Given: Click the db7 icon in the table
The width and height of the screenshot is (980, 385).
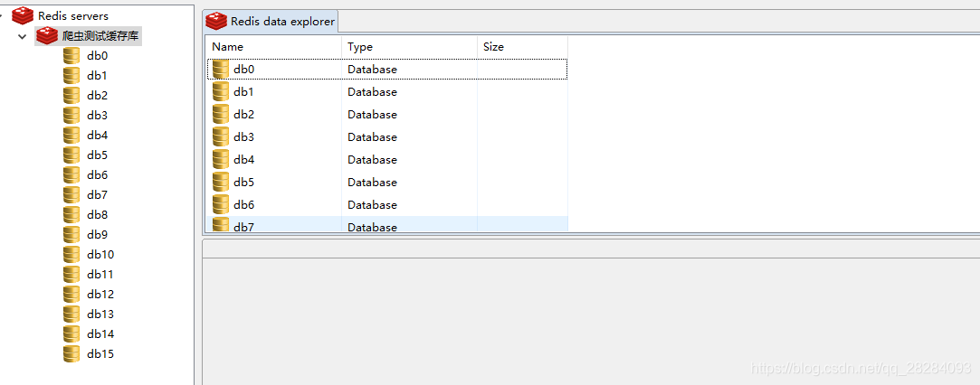Looking at the screenshot, I should pyautogui.click(x=221, y=225).
